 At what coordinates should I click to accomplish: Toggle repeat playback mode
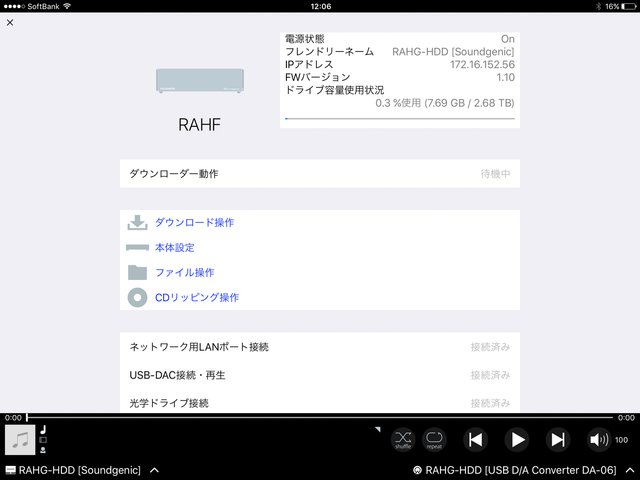click(x=434, y=439)
